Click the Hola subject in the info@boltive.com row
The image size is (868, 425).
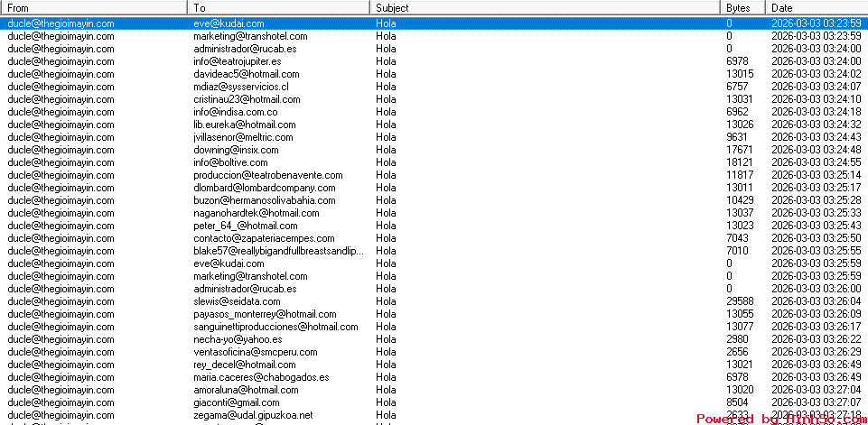[x=386, y=162]
